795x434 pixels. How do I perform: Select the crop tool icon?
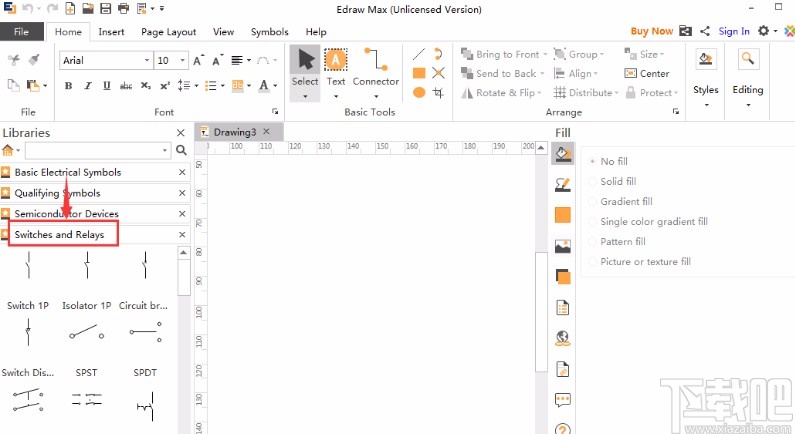pos(439,92)
